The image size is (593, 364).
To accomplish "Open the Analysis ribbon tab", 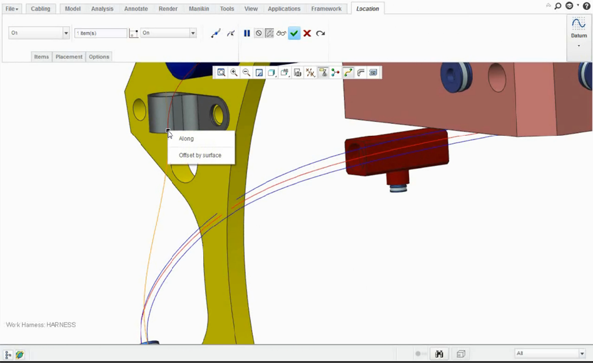I will click(102, 9).
